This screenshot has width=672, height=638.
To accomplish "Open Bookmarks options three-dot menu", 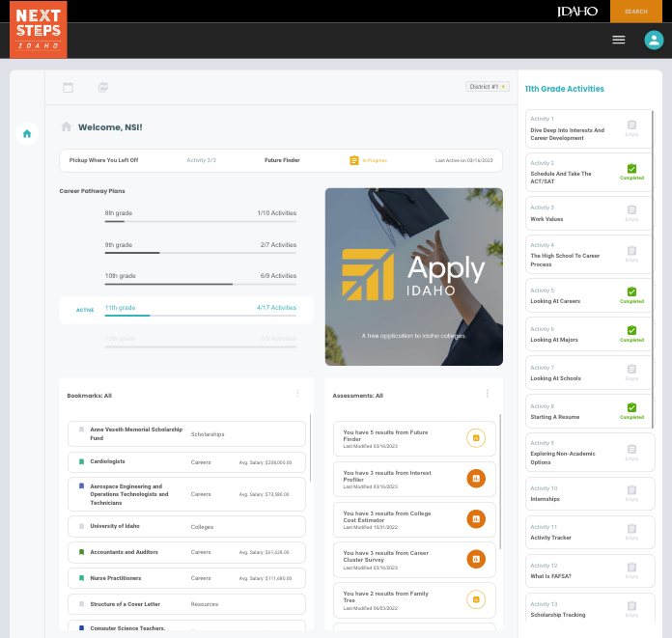I will pos(297,394).
